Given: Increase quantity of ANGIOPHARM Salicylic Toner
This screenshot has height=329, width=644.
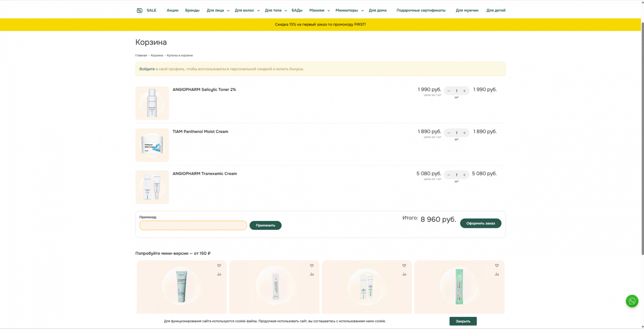Looking at the screenshot, I should pos(464,91).
